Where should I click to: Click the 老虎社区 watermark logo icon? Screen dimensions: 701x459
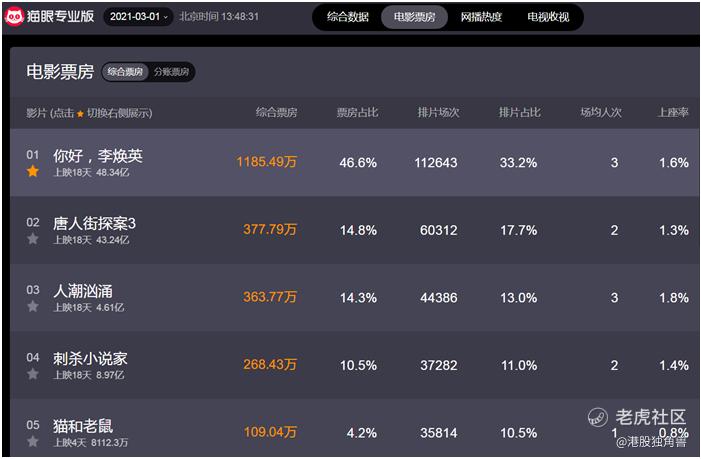[597, 417]
